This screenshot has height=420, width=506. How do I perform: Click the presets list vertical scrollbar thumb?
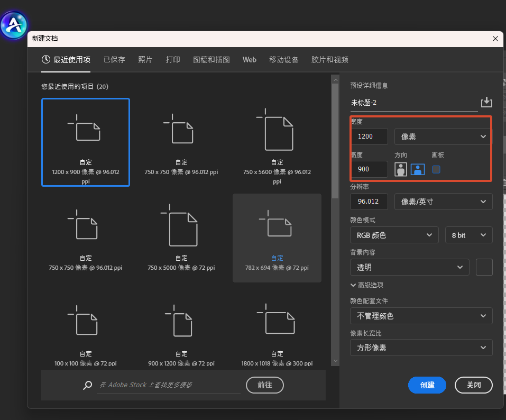335,141
